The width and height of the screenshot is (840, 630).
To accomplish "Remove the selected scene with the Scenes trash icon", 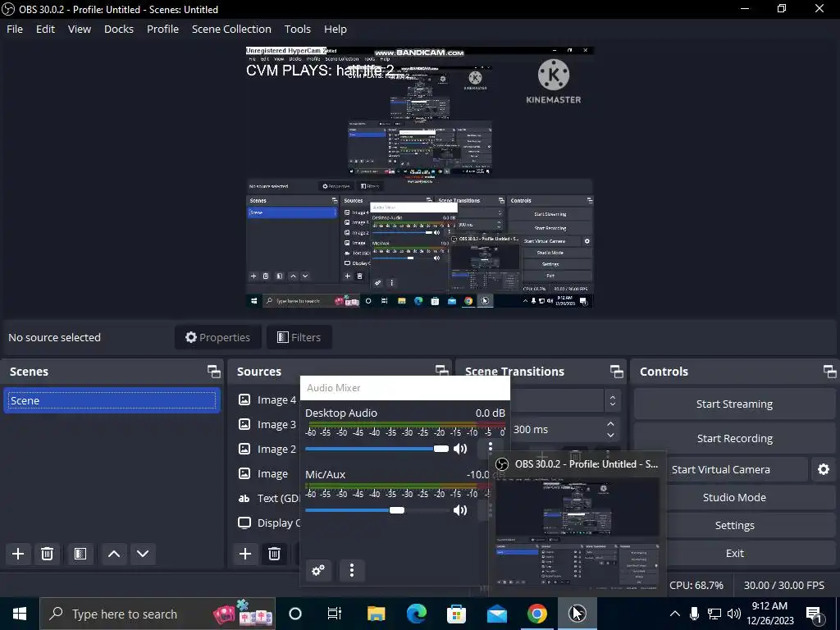I will [x=47, y=554].
